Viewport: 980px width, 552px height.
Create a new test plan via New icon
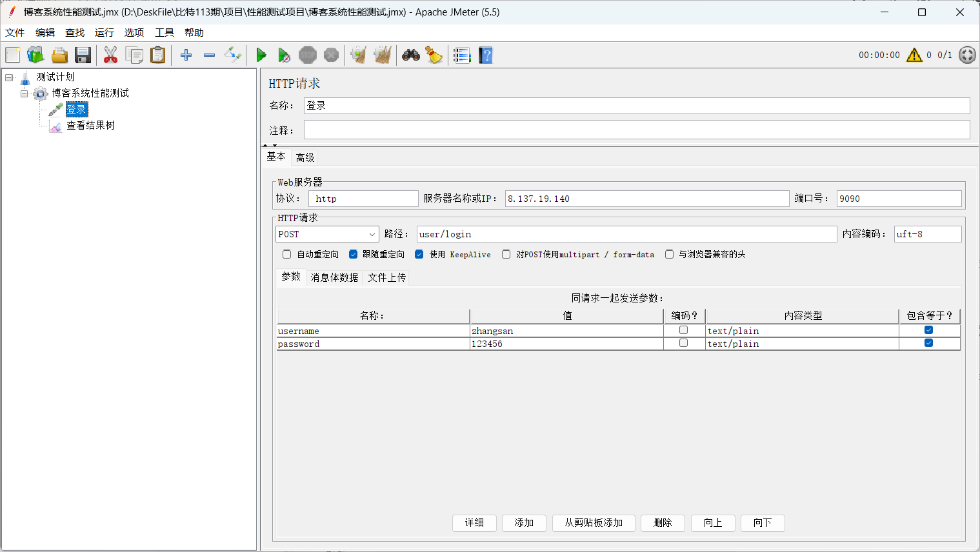(x=13, y=55)
